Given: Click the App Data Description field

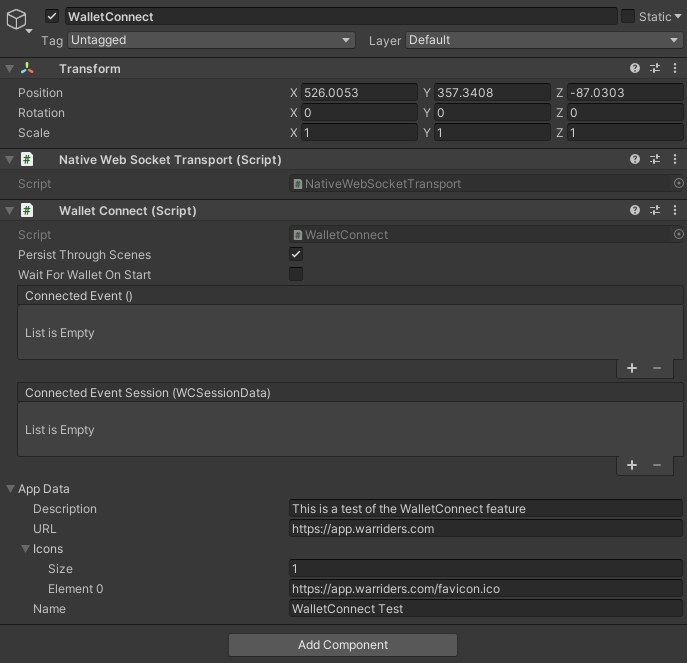Looking at the screenshot, I should pos(485,508).
